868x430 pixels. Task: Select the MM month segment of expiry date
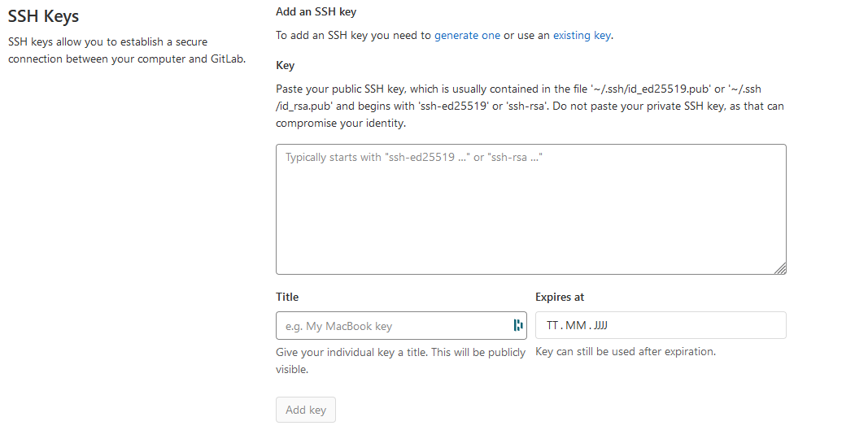tap(576, 325)
